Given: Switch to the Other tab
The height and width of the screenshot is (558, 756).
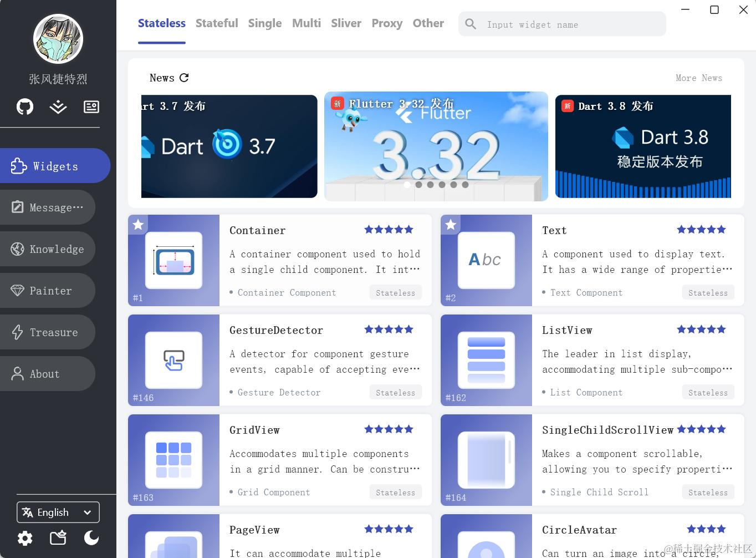Looking at the screenshot, I should point(428,23).
